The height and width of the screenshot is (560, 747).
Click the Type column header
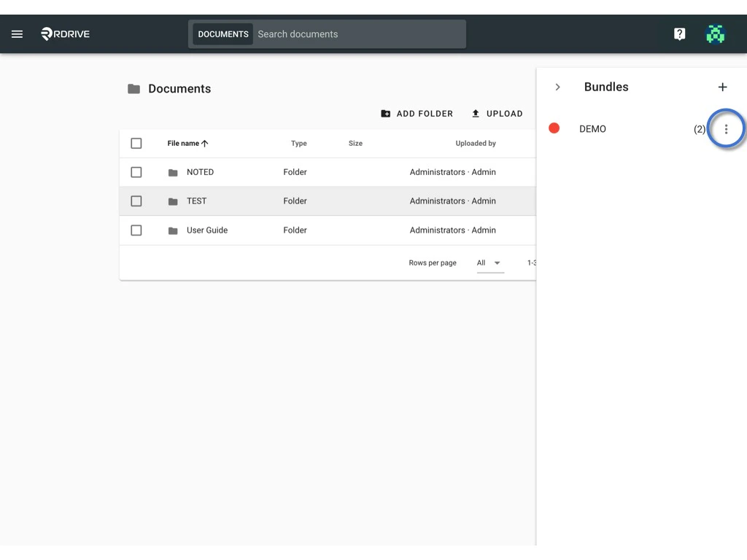click(x=298, y=144)
